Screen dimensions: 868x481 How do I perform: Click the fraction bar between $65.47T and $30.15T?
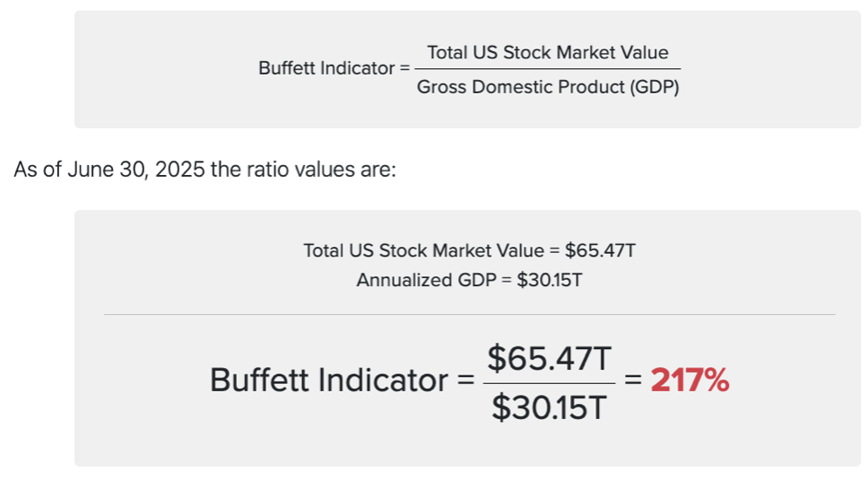pos(549,383)
